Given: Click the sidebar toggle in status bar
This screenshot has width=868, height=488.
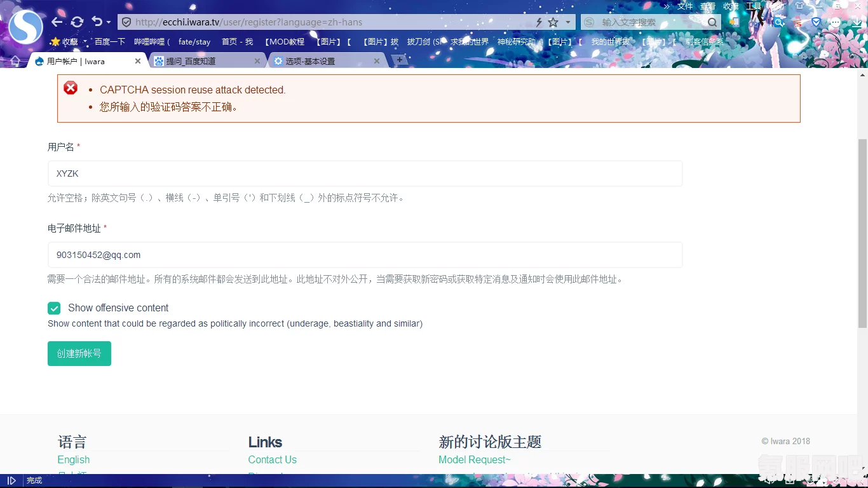Looking at the screenshot, I should (x=11, y=480).
